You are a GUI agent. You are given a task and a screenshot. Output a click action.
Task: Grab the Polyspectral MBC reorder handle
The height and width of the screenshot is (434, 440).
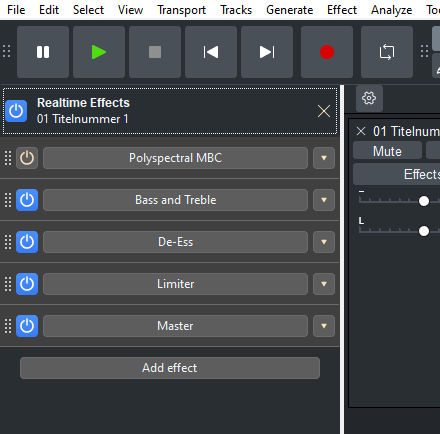point(8,158)
